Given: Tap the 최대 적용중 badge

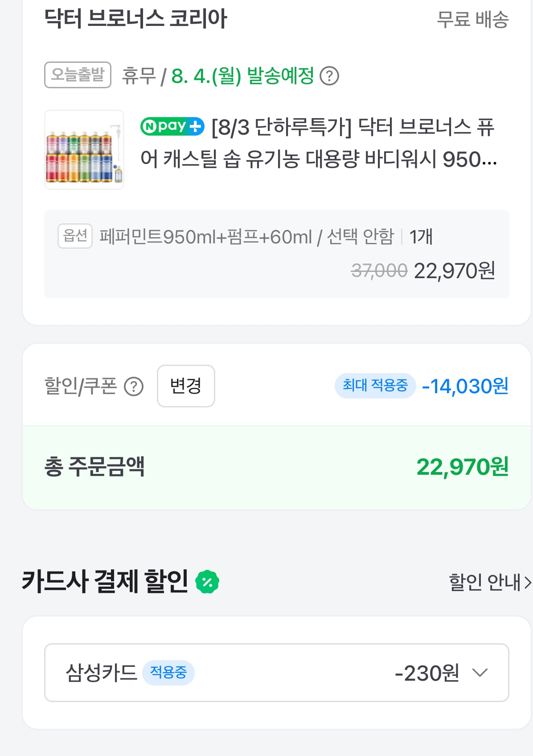Looking at the screenshot, I should click(375, 386).
